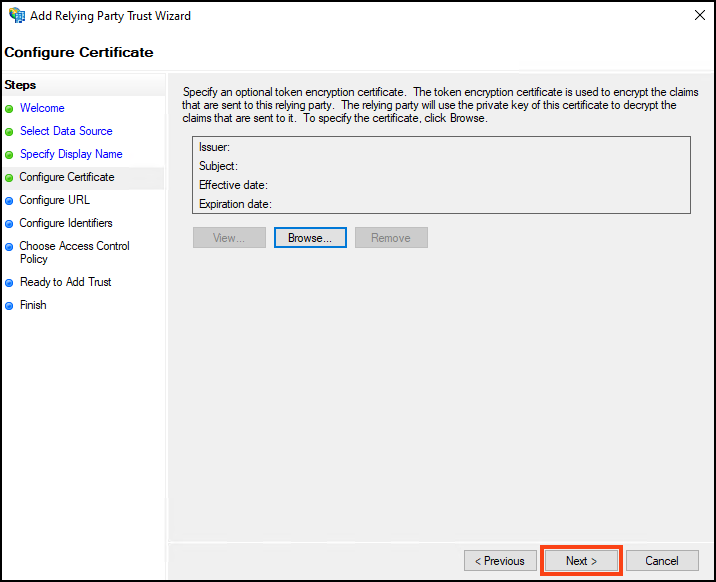Select Configure Identifiers step
716x582 pixels.
point(66,223)
